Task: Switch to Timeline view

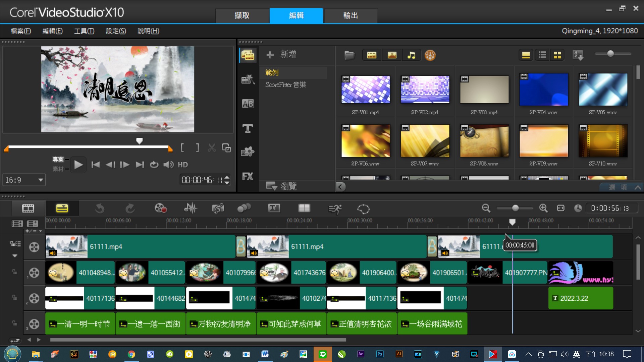Action: coord(62,208)
